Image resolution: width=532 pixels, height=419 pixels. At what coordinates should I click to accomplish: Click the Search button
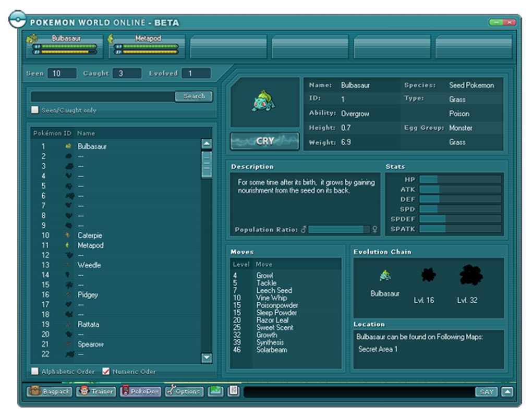194,96
